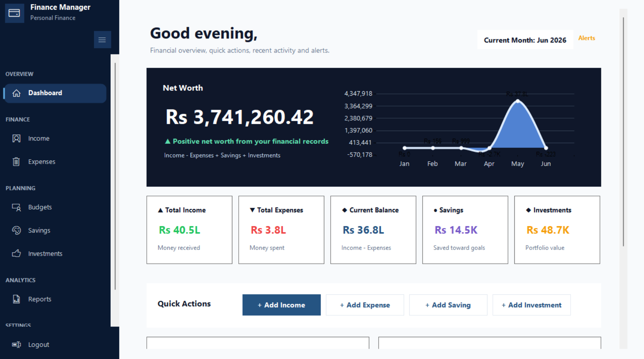Click the main page vertical scrollbar
Screen dimensions: 644x359
tap(623, 131)
